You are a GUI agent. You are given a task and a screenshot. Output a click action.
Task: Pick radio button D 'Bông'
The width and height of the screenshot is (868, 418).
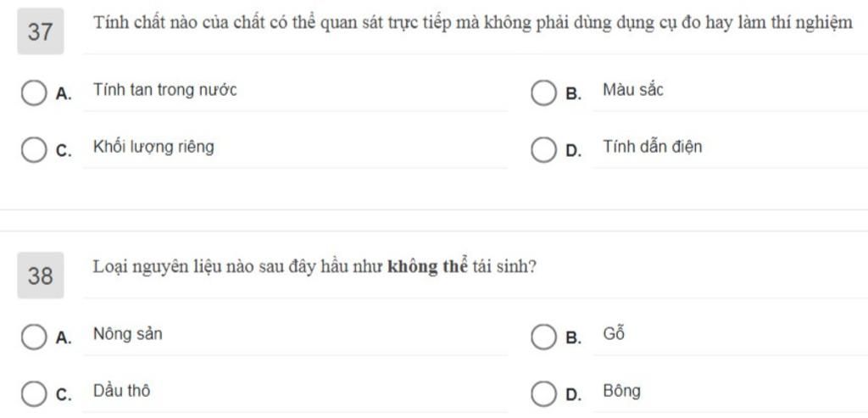pos(543,394)
